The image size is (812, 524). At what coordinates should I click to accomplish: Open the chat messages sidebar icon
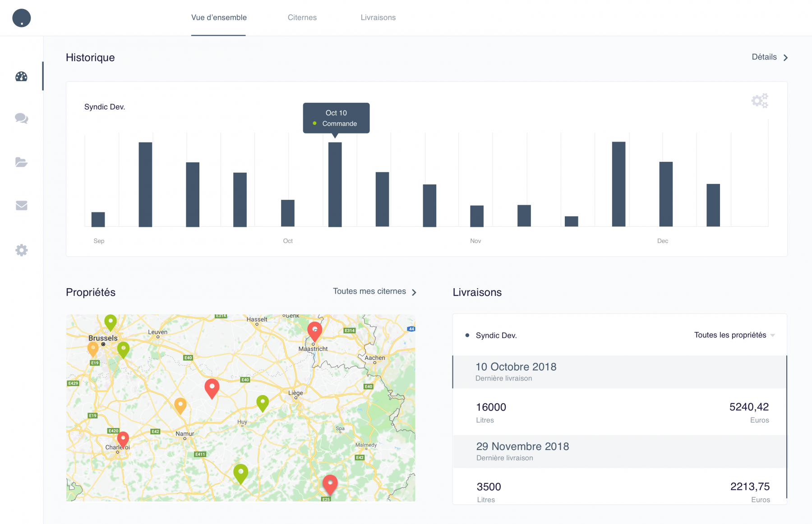21,119
